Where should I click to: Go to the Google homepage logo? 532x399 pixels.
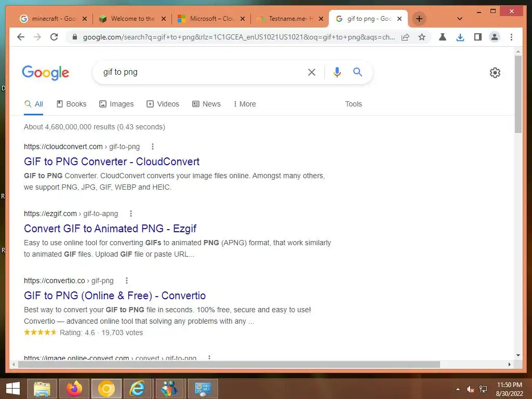click(x=46, y=73)
